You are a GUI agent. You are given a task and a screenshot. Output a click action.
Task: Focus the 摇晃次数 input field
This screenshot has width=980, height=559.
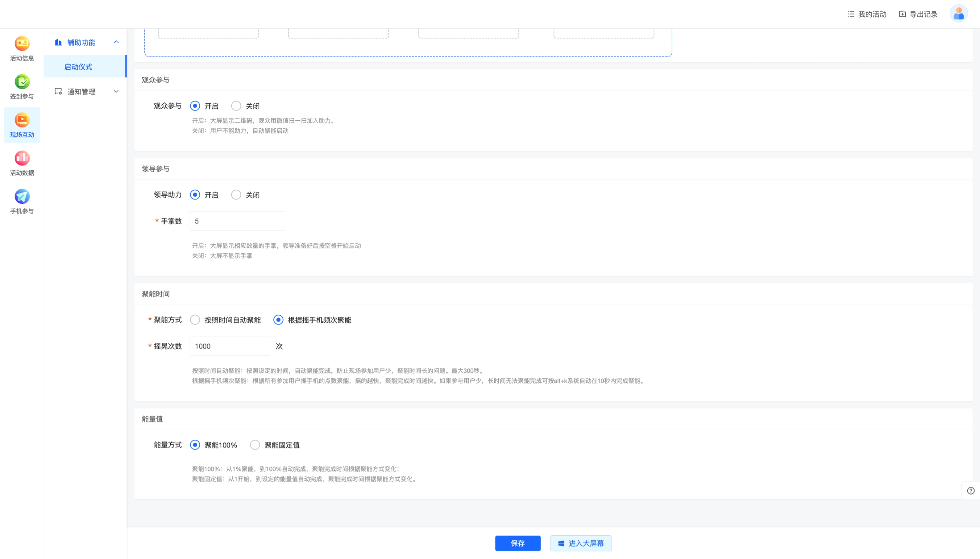pos(230,346)
